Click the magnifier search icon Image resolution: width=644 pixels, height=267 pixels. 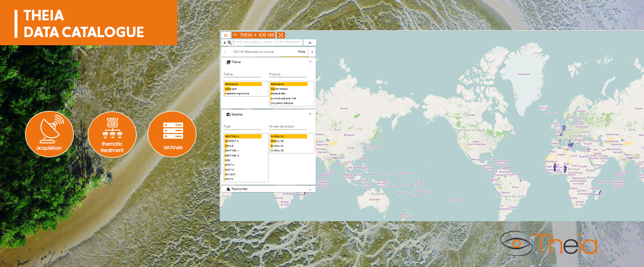pos(229,42)
